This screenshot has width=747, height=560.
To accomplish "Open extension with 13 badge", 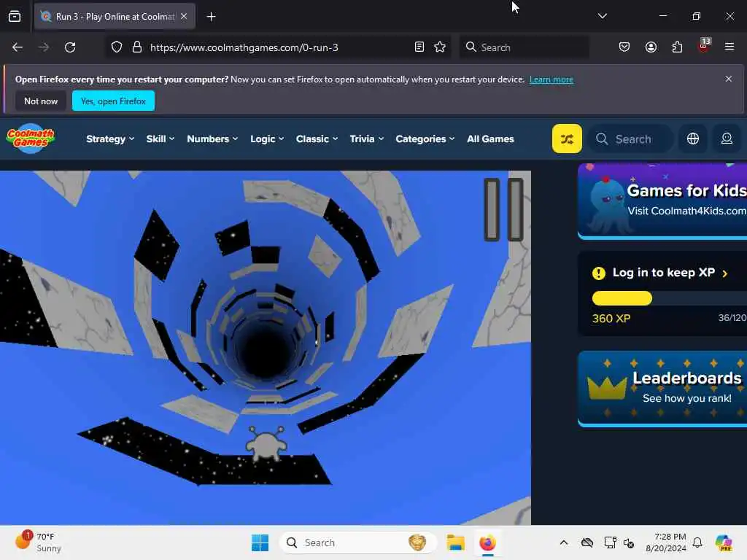I will coord(704,47).
